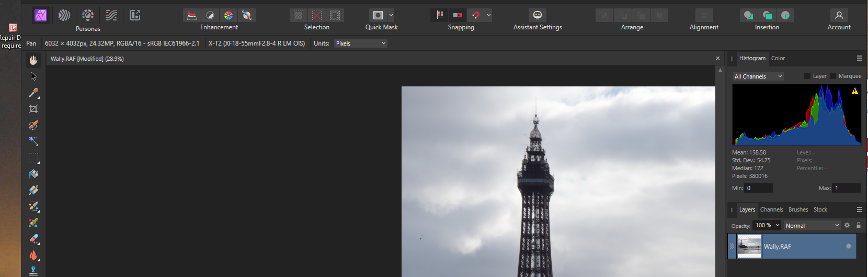
Task: Click the histogram Min input field
Action: [758, 188]
